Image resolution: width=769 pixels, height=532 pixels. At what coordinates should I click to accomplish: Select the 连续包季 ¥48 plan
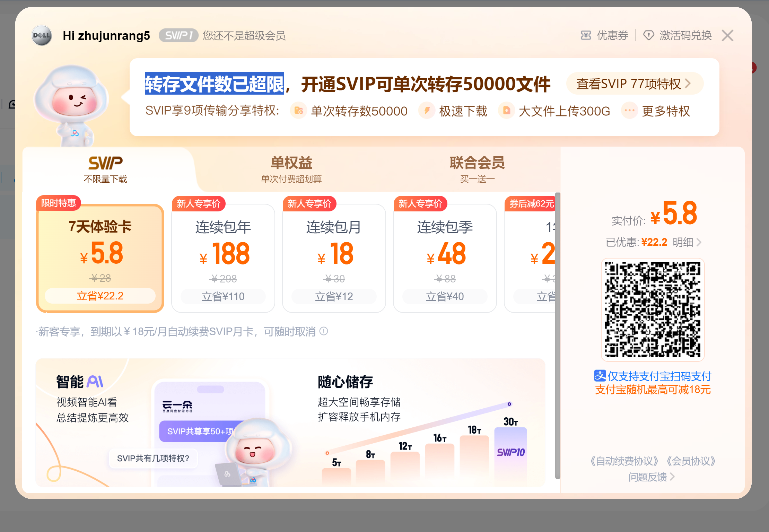coord(445,258)
